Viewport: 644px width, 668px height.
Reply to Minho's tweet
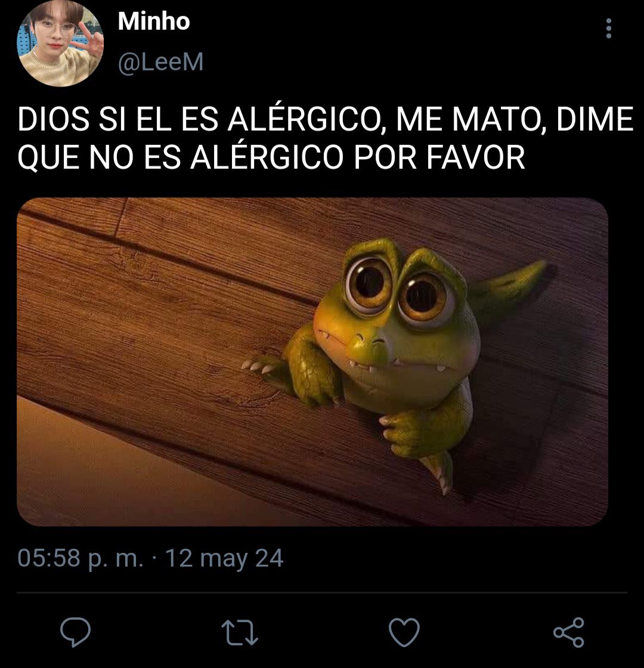pos(75,632)
